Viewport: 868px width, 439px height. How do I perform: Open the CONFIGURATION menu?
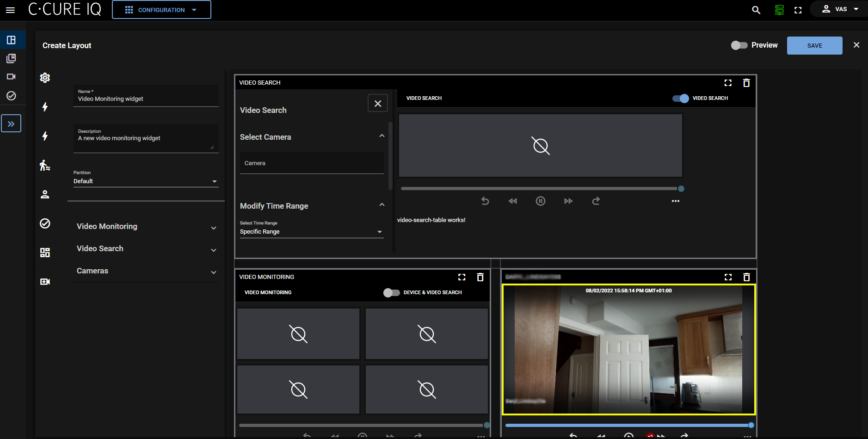click(161, 9)
